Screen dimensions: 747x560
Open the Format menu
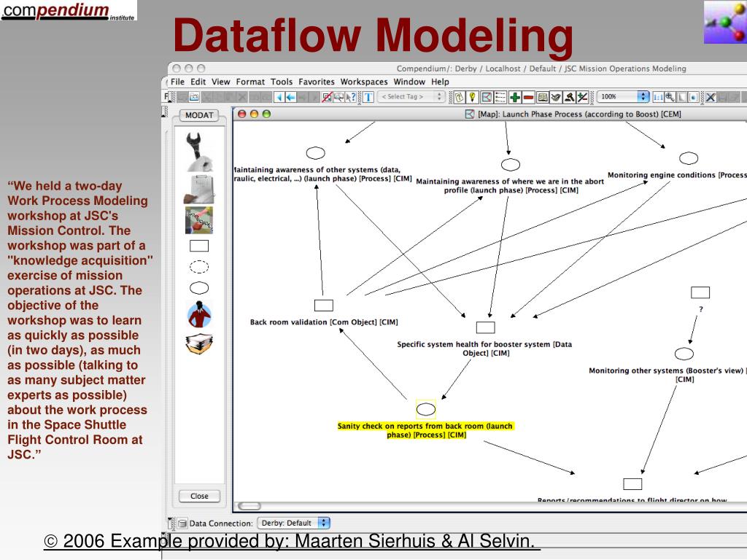[x=250, y=82]
